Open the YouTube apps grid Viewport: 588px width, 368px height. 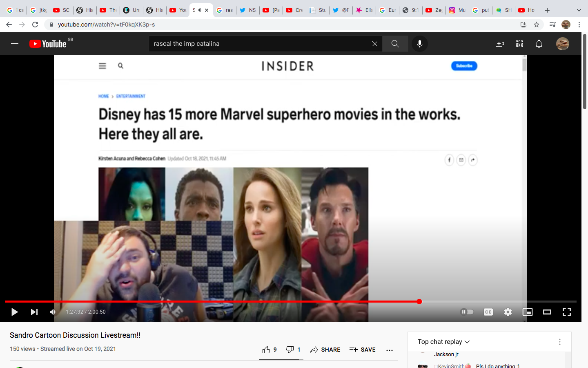519,44
